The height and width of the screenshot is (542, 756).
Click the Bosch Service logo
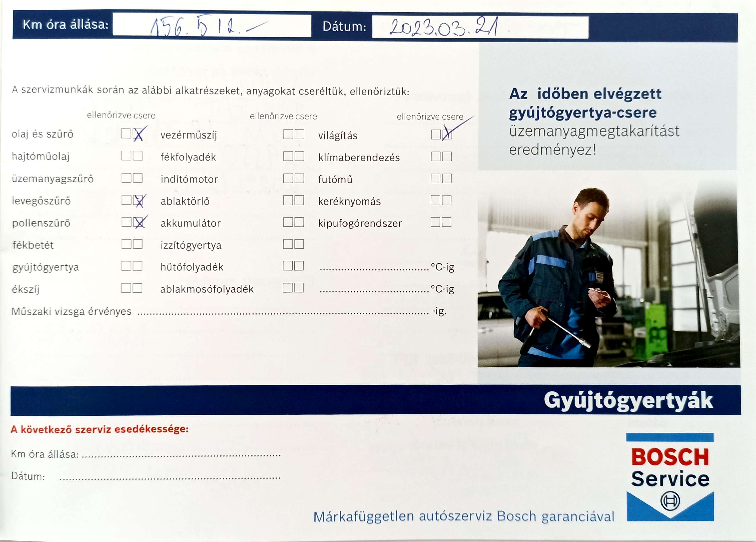(x=670, y=477)
